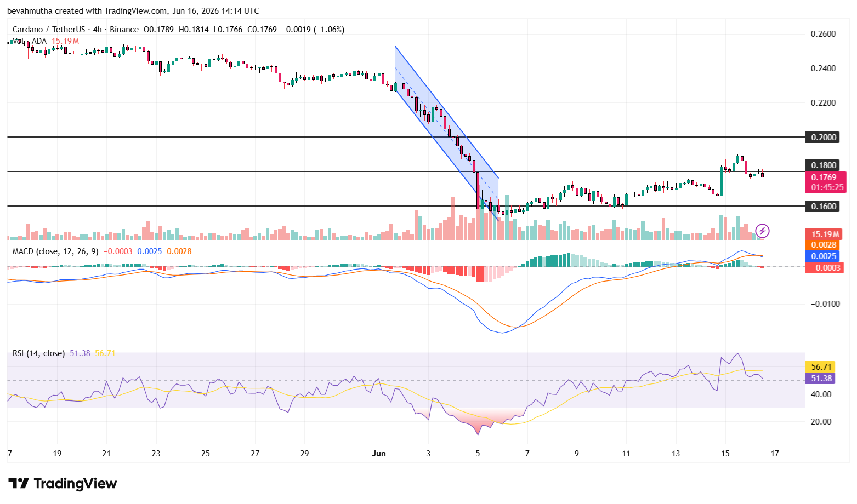Click the Vol · ADA indicator legend
Image resolution: width=857 pixels, height=504 pixels.
(x=30, y=41)
